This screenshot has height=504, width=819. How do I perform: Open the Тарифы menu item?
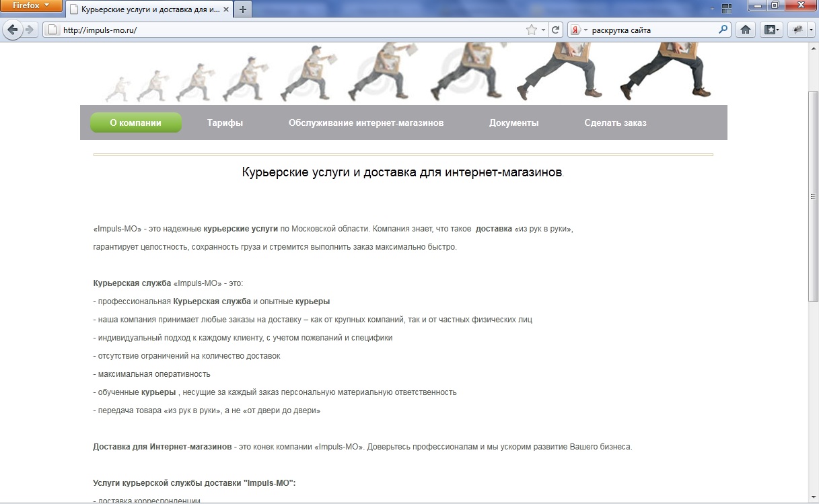click(225, 122)
